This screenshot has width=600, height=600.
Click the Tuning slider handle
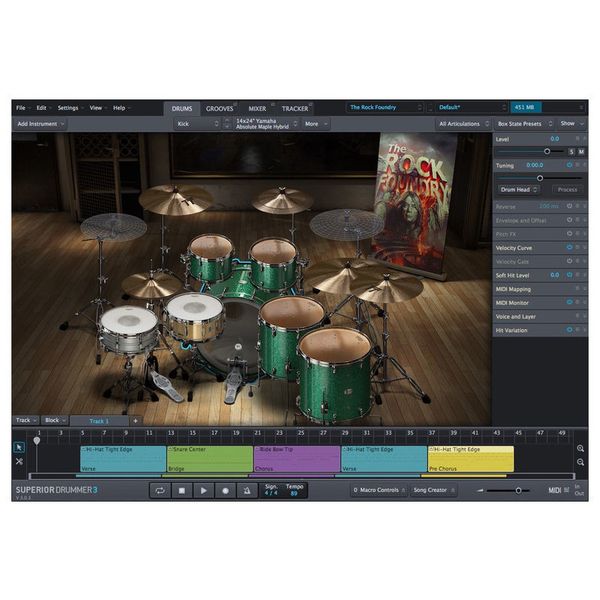coord(540,178)
